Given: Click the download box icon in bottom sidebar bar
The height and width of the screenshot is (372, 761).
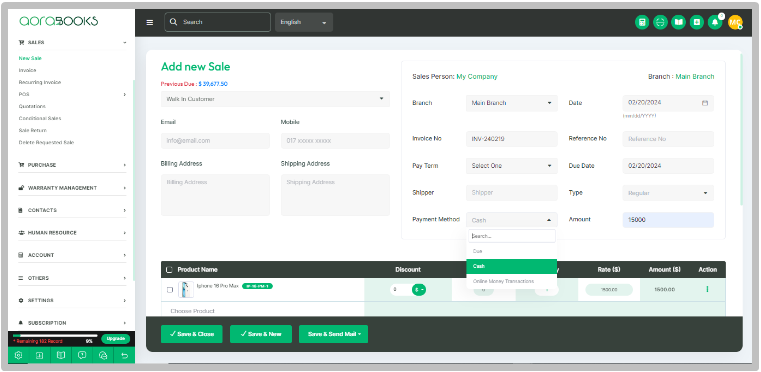Looking at the screenshot, I should 40,355.
